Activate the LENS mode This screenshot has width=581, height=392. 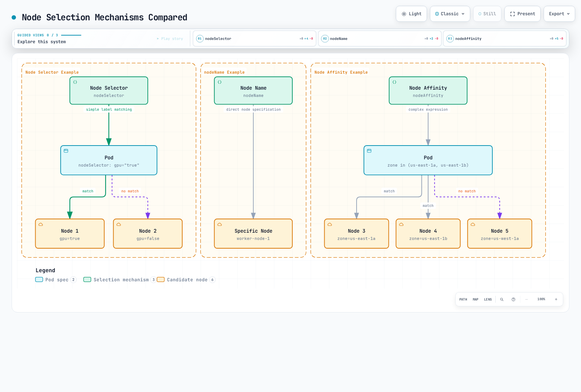click(x=488, y=299)
